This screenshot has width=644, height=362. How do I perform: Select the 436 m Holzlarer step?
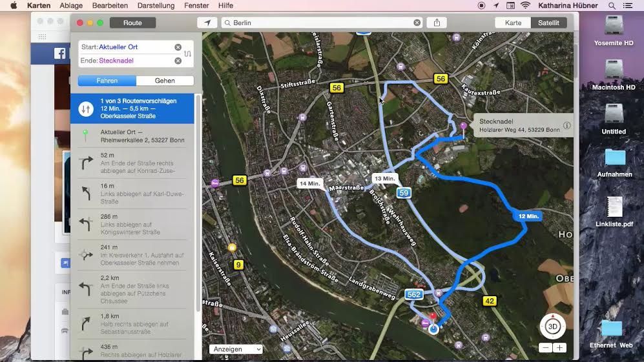[x=132, y=350]
